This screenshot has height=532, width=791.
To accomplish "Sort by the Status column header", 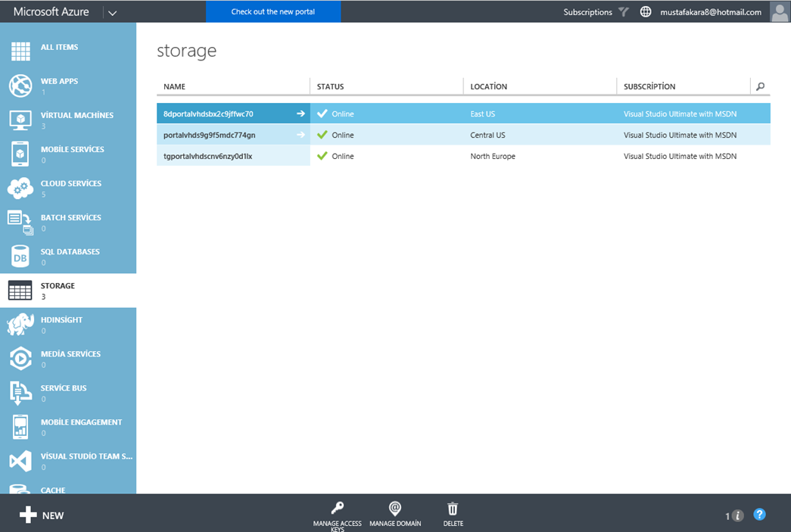I will tap(331, 87).
